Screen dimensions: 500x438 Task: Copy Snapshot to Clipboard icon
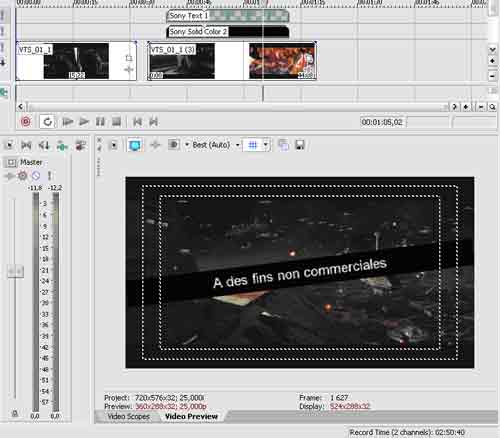pyautogui.click(x=283, y=145)
